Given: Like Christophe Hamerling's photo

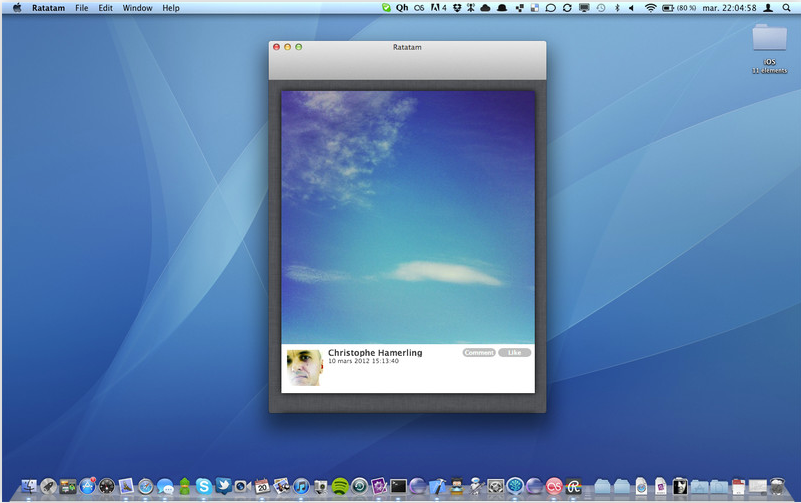Looking at the screenshot, I should click(514, 352).
